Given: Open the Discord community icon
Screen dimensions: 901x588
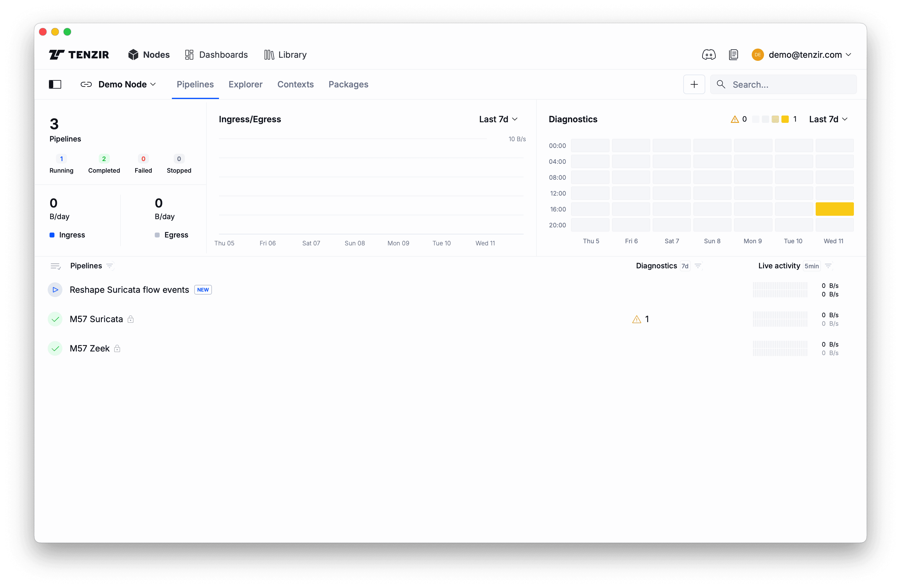Looking at the screenshot, I should click(x=708, y=55).
